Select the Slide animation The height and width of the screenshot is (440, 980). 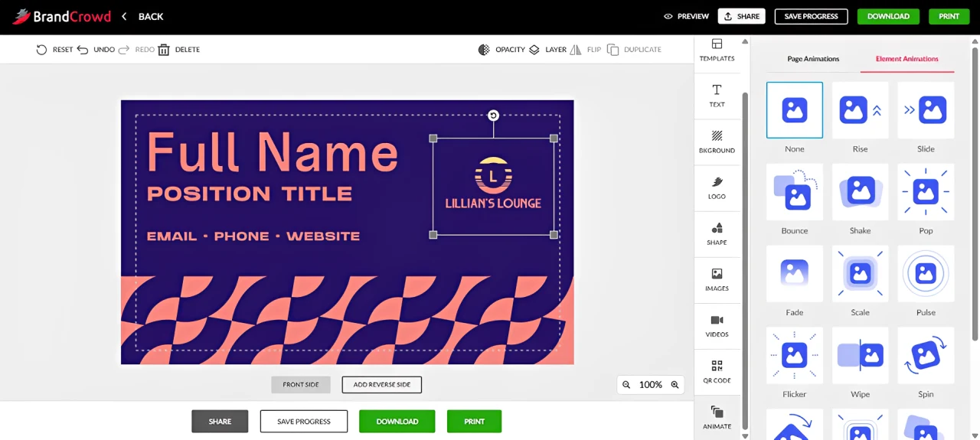(x=926, y=110)
